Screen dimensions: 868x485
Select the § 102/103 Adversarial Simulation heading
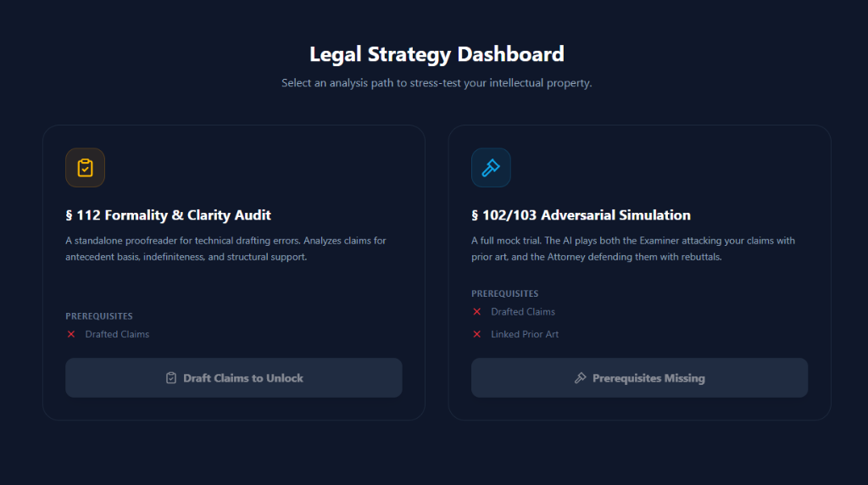[x=581, y=215]
